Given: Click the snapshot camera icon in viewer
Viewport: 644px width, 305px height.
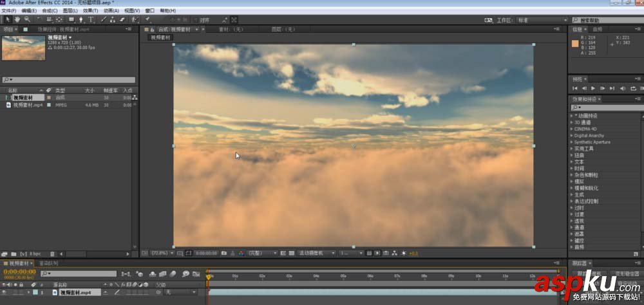Looking at the screenshot, I should click(223, 254).
